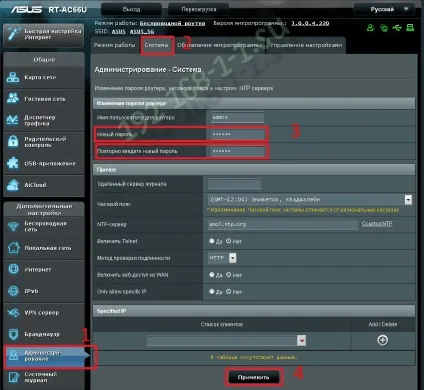
Task: Click the Беспроводной роутер mode link
Action: coord(172,23)
